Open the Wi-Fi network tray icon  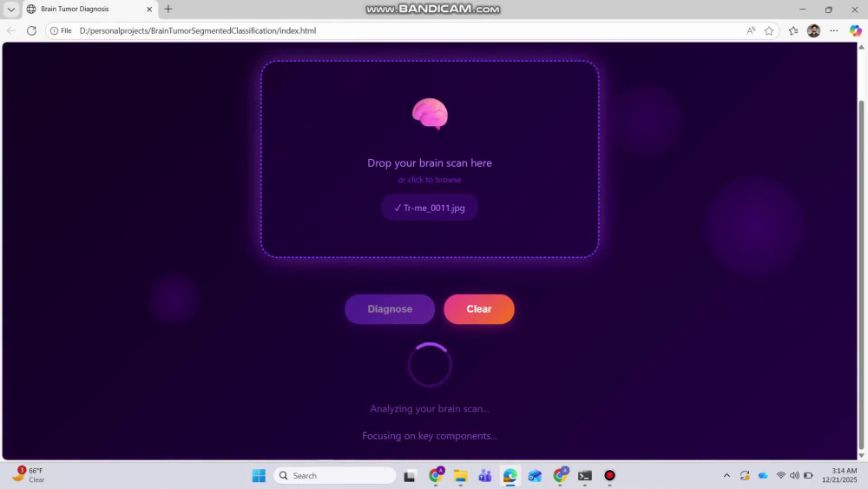(781, 475)
